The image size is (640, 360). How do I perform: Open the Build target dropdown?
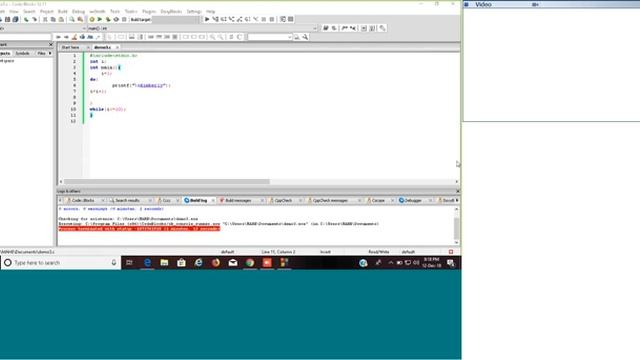[x=176, y=20]
